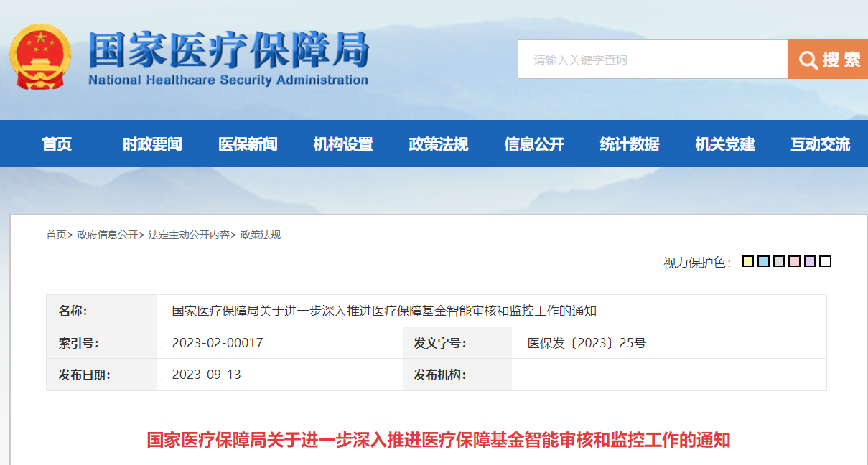The image size is (868, 465).
Task: Open the 时政要闻 navigation item
Action: [x=152, y=144]
